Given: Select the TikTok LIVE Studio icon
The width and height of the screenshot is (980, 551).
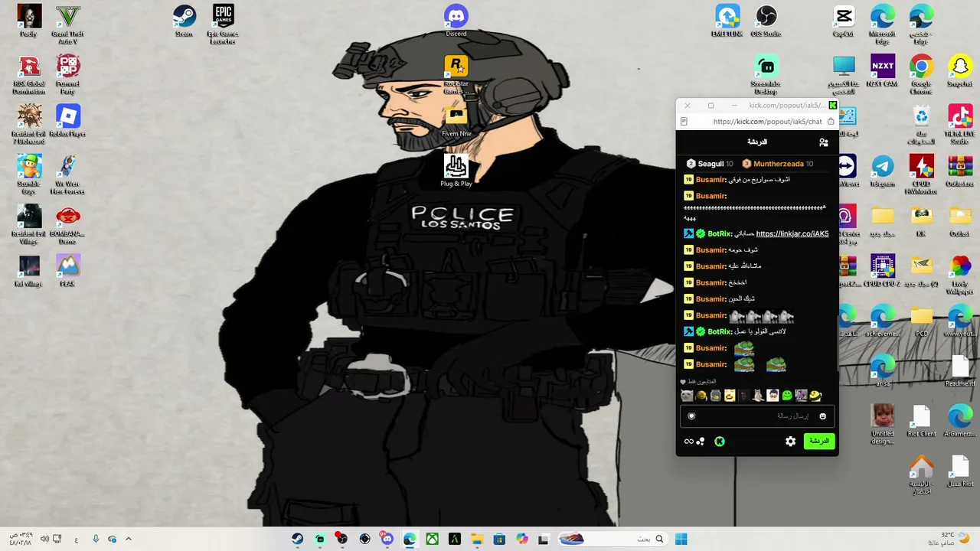Looking at the screenshot, I should click(960, 124).
